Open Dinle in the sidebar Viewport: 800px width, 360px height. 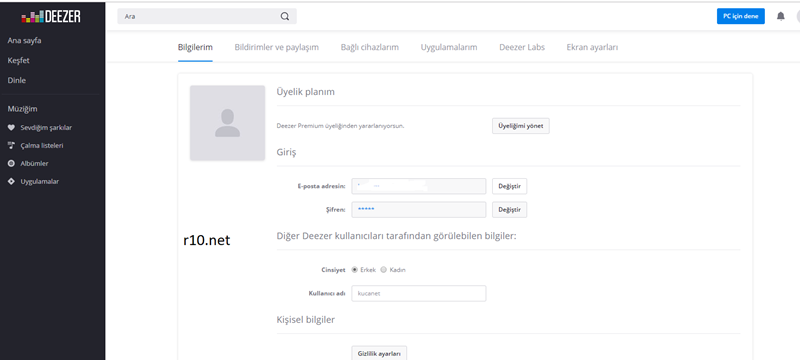[16, 80]
